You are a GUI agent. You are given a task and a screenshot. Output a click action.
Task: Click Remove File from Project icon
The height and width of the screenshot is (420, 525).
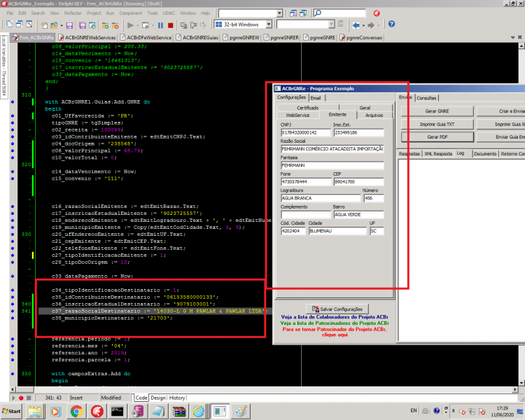point(115,25)
